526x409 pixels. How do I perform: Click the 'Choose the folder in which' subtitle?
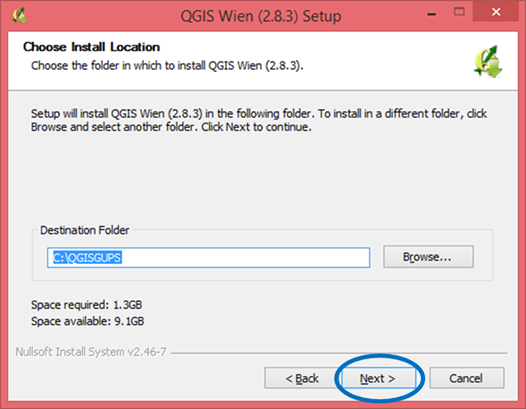167,65
